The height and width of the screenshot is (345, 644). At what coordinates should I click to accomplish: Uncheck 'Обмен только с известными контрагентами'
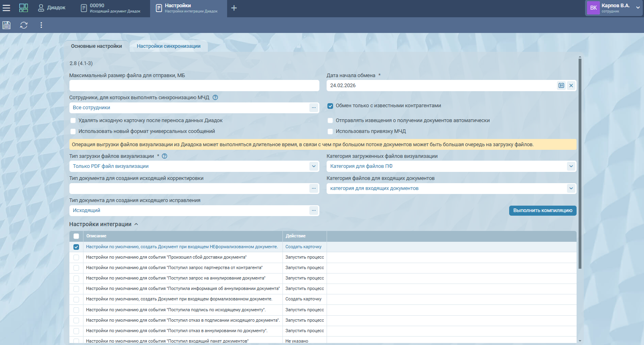point(330,106)
